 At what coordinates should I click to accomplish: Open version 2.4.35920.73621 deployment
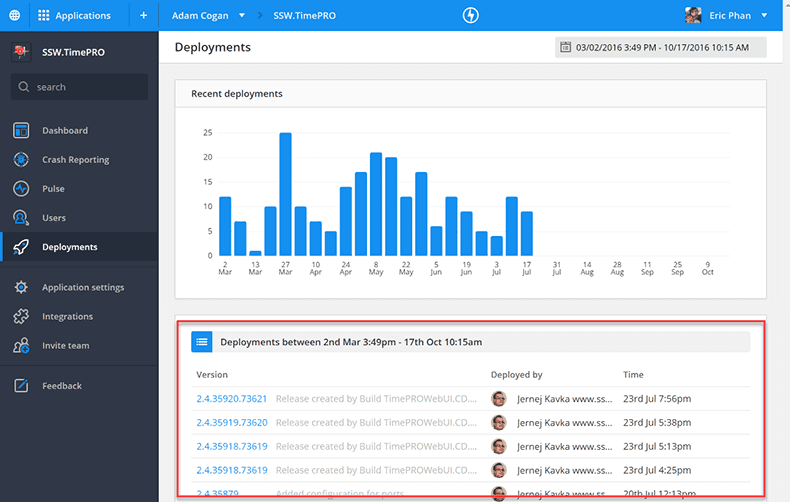(232, 399)
